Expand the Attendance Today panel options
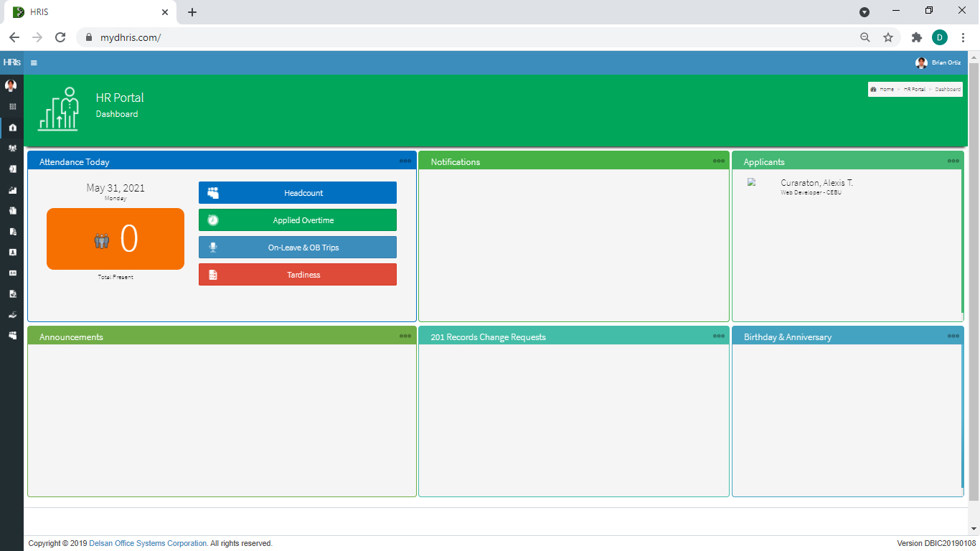980x551 pixels. pos(405,161)
